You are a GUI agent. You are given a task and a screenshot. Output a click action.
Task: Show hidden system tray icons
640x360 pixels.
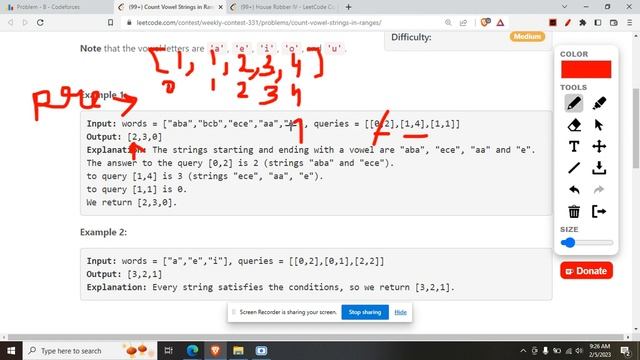point(523,351)
